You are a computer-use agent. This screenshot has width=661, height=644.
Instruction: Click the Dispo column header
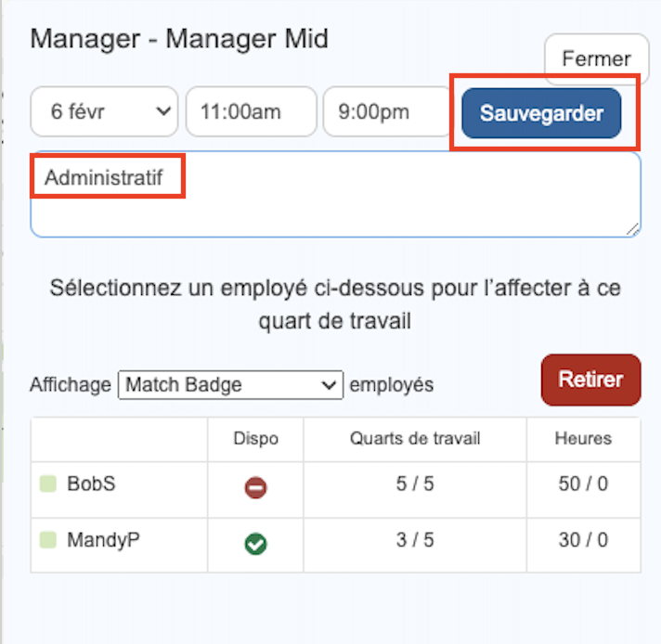pos(255,439)
